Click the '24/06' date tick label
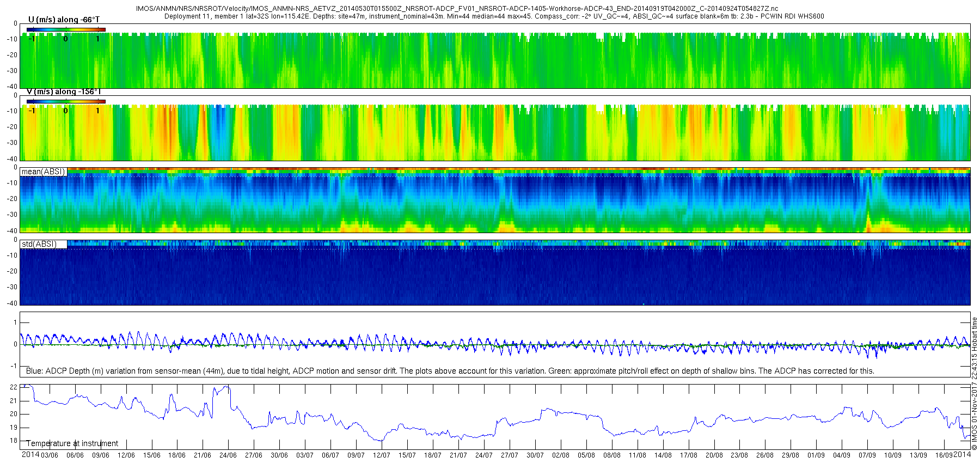This screenshot has width=980, height=463. point(228,455)
